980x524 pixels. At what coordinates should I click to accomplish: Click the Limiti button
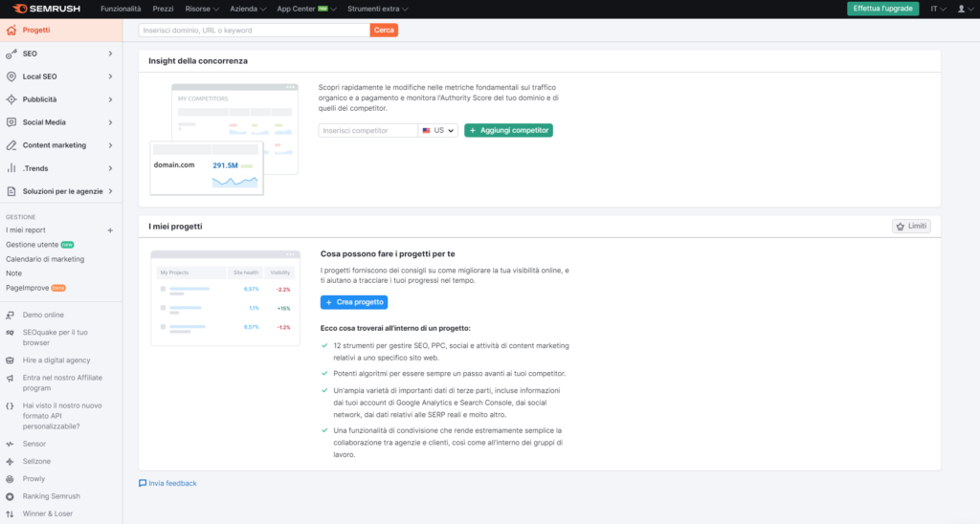(911, 226)
